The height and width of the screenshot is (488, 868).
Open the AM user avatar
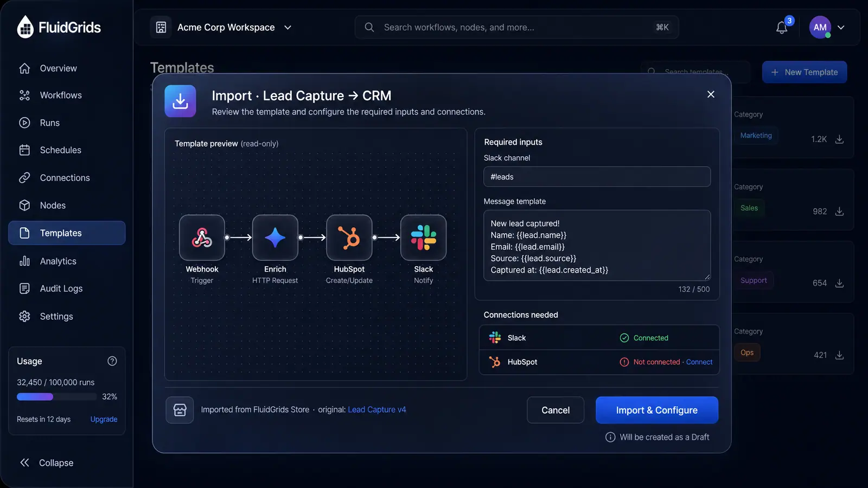820,27
